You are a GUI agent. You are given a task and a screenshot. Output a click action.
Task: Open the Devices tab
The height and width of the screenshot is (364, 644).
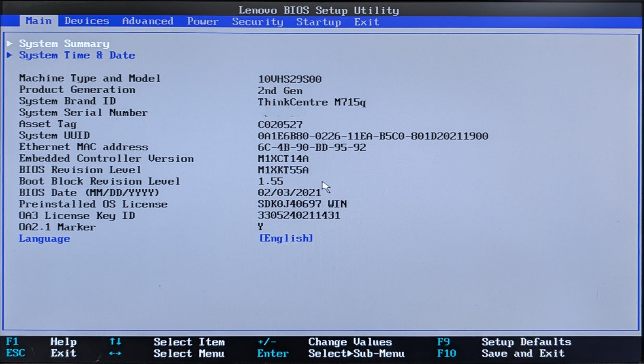(x=87, y=21)
